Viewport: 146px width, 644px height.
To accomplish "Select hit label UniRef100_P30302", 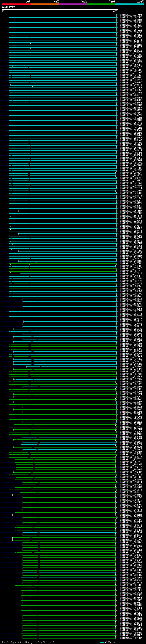I will pos(131,178).
